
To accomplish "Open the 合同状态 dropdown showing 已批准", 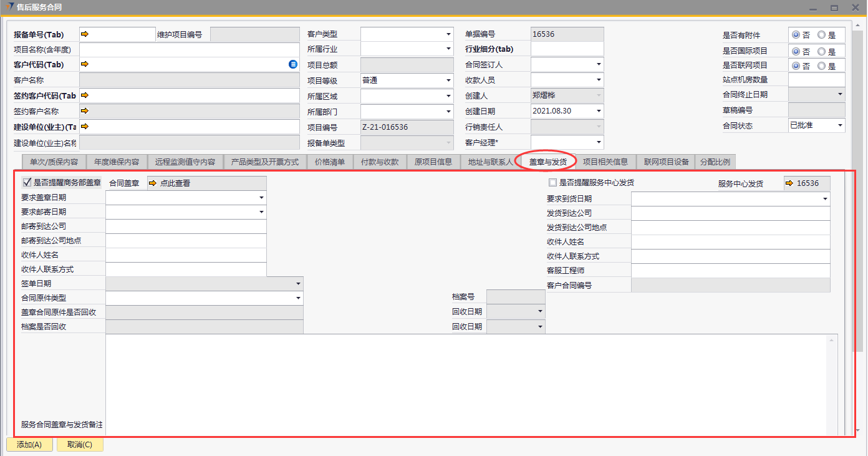I will click(x=839, y=125).
